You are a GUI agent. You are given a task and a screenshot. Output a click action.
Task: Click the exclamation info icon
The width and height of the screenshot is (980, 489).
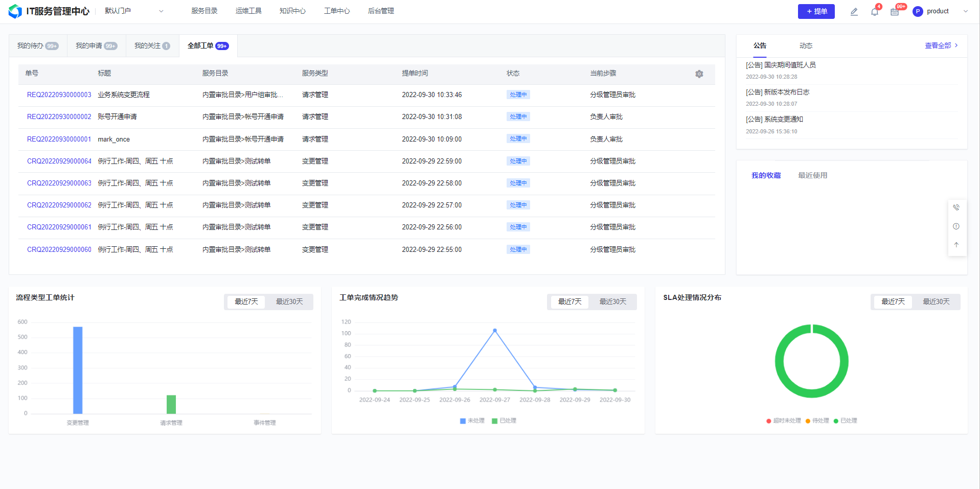956,226
